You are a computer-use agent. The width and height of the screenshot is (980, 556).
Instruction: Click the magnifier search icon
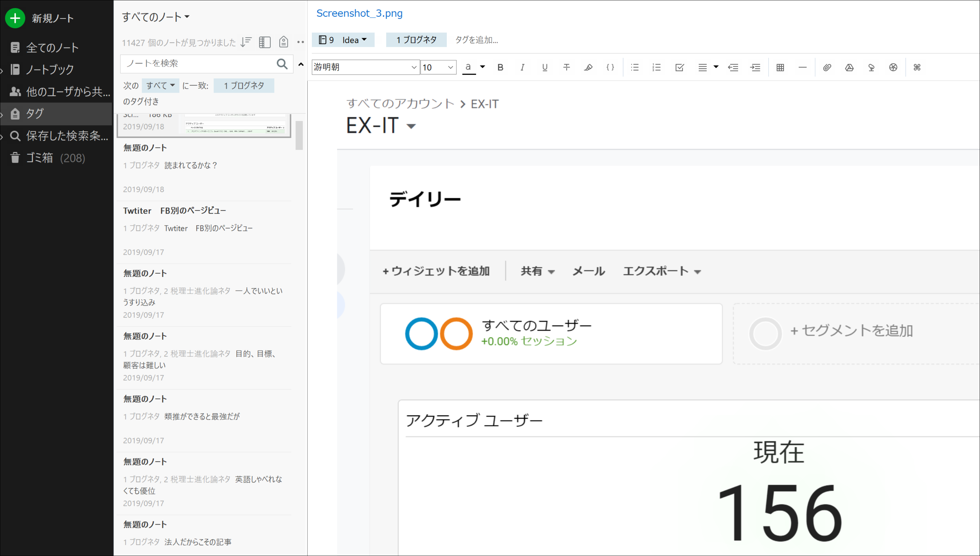pyautogui.click(x=282, y=64)
